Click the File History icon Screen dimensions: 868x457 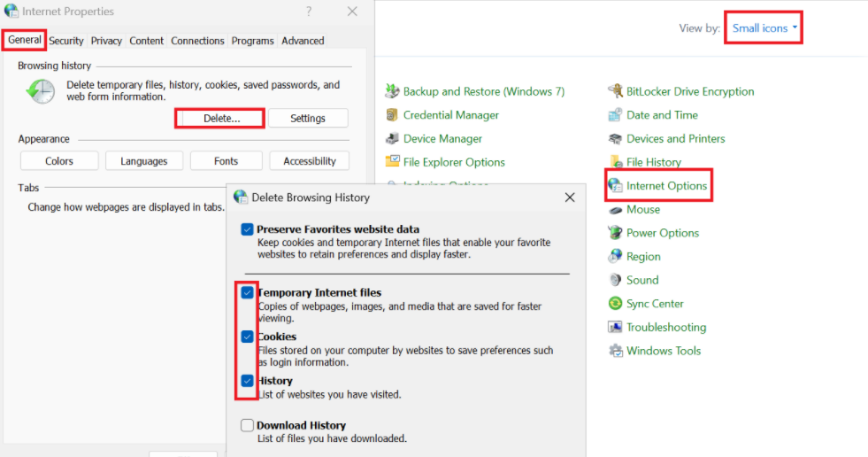[x=616, y=162]
